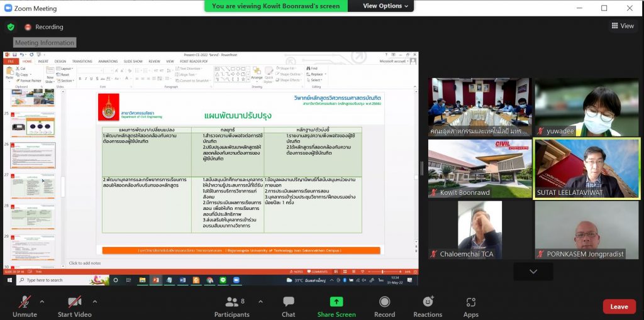Expand video options arrow beside Start Video
This screenshot has height=320, width=644.
(94, 301)
